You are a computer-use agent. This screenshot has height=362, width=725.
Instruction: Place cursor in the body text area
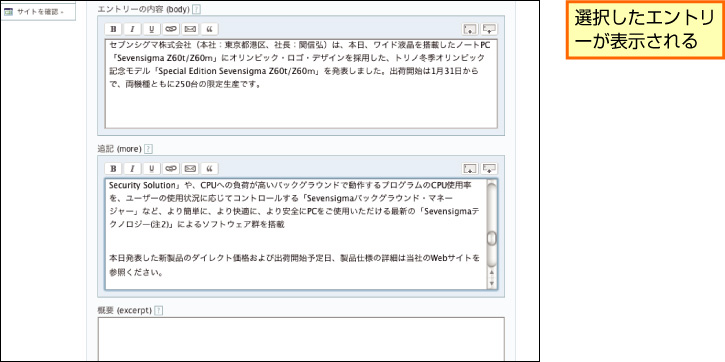click(x=301, y=84)
